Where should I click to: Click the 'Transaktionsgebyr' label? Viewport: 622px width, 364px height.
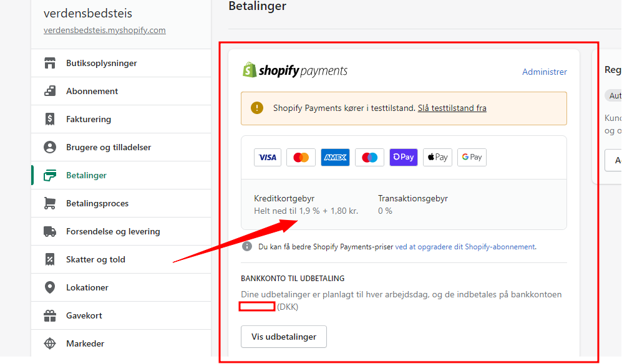tap(412, 198)
